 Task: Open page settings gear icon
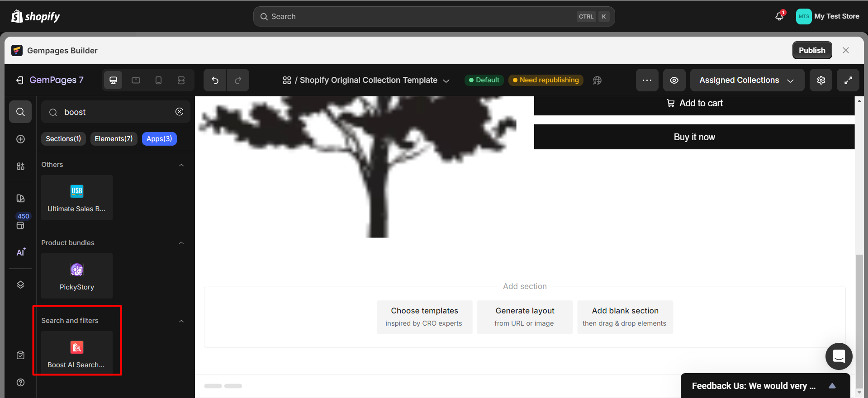[x=821, y=81]
